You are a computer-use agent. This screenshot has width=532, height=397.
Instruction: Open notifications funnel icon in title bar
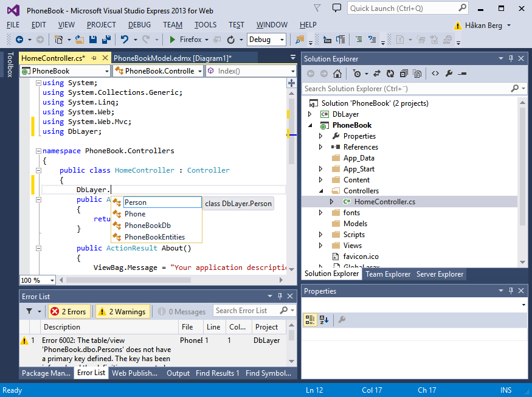tap(317, 8)
